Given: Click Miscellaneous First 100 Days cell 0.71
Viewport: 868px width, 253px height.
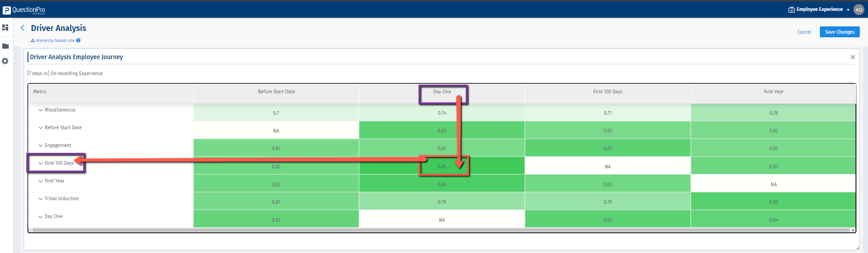Looking at the screenshot, I should coord(608,113).
